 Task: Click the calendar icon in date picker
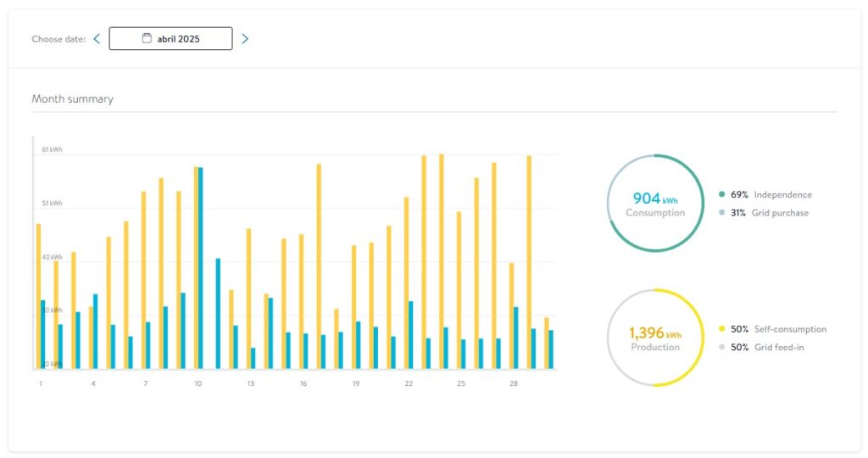point(147,38)
